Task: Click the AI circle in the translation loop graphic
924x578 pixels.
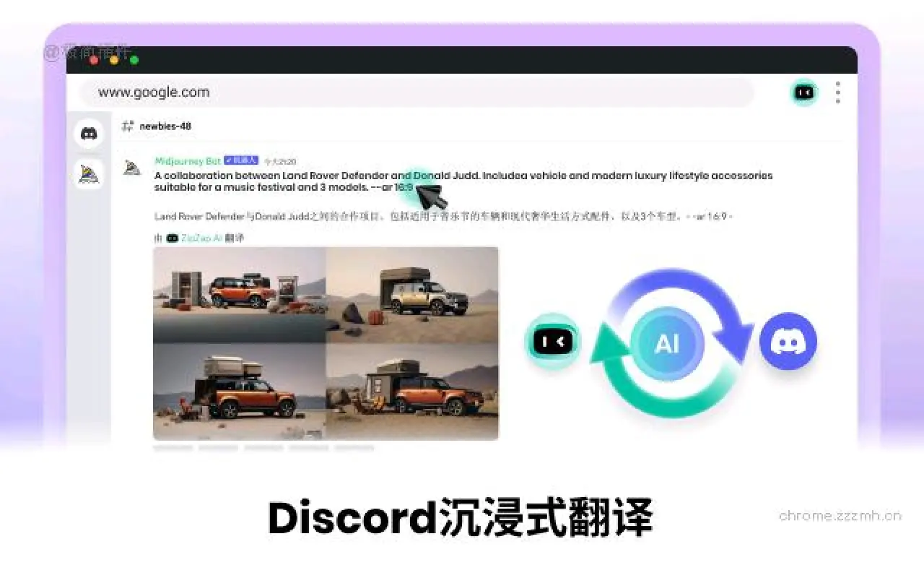Action: [668, 343]
